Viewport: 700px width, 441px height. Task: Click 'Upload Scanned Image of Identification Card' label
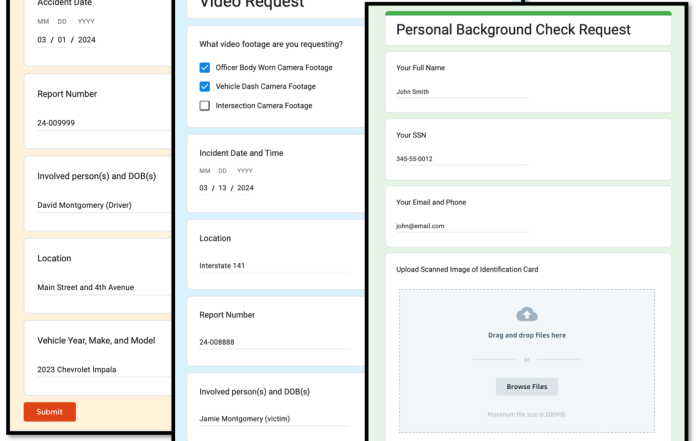pos(467,269)
